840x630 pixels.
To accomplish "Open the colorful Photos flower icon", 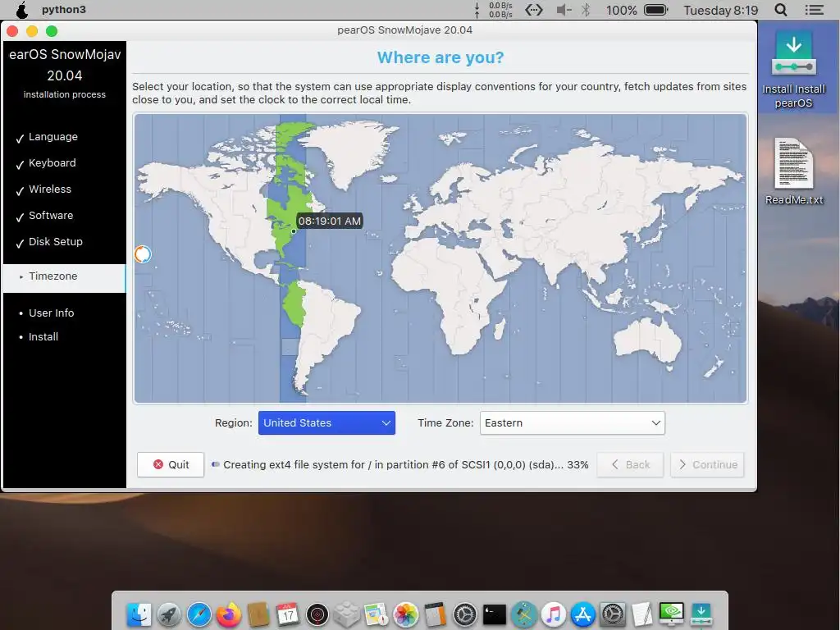I will [405, 614].
